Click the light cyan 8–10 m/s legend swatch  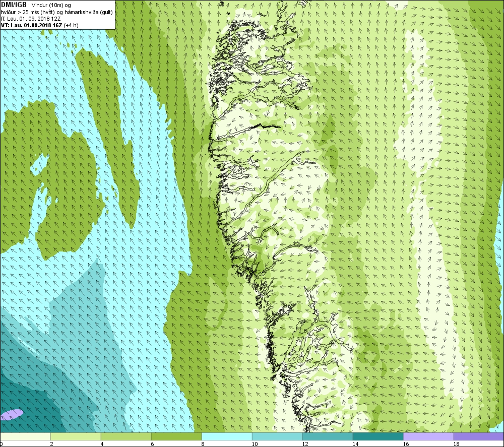(x=227, y=436)
